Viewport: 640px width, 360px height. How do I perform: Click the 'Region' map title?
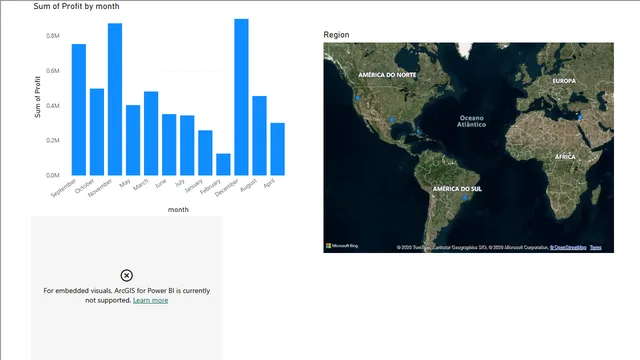pos(336,35)
